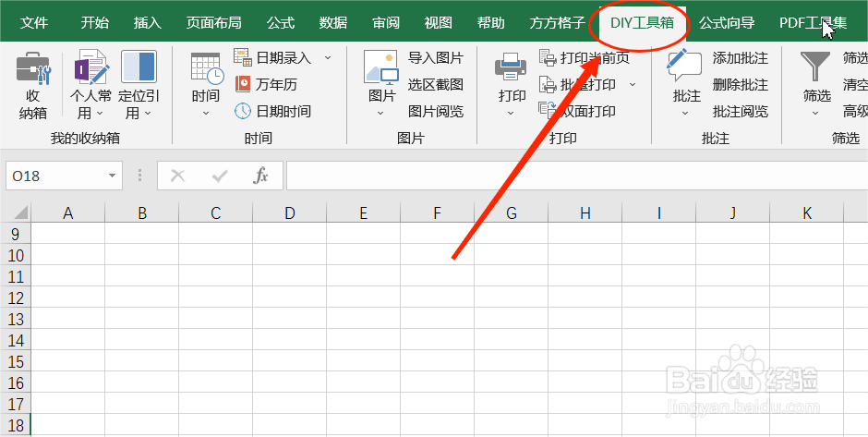Open the 收纳箱 toolbox icon
Viewport: 868px width, 437px height.
(x=33, y=67)
